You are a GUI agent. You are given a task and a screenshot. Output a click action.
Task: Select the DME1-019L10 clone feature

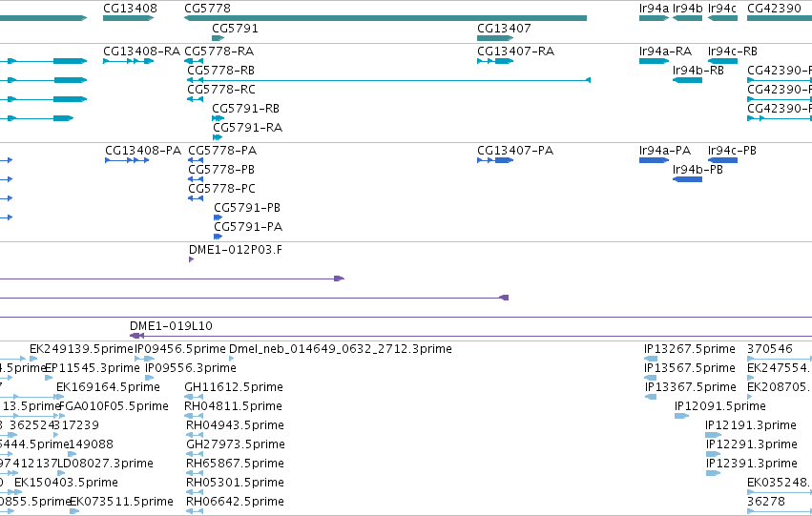tap(470, 337)
